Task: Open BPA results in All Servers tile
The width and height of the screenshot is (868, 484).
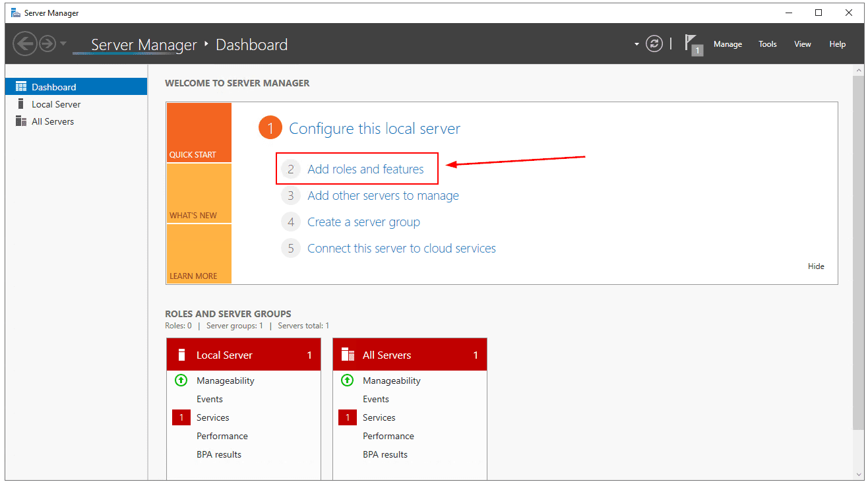Action: tap(385, 454)
